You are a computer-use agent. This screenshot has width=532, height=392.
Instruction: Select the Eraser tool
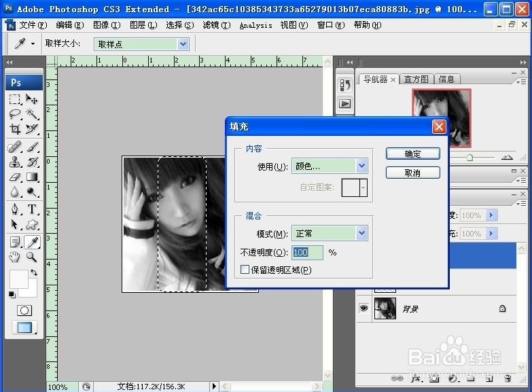pos(14,177)
